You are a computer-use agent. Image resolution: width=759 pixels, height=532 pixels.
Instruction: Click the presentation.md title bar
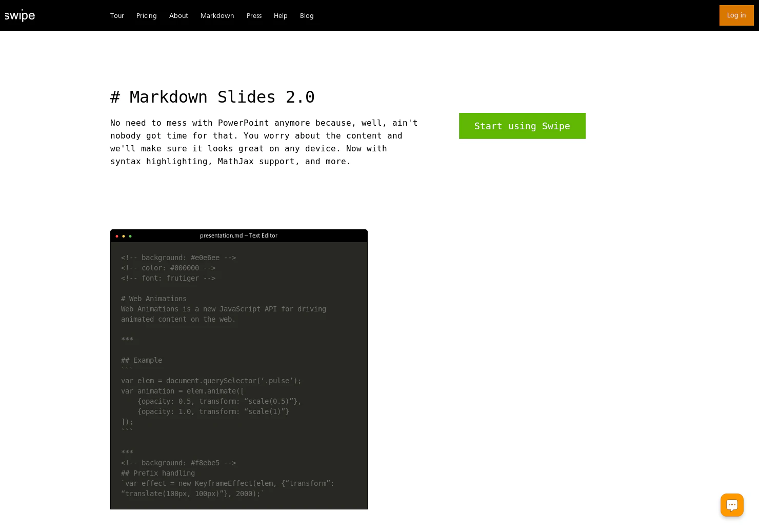pyautogui.click(x=238, y=235)
